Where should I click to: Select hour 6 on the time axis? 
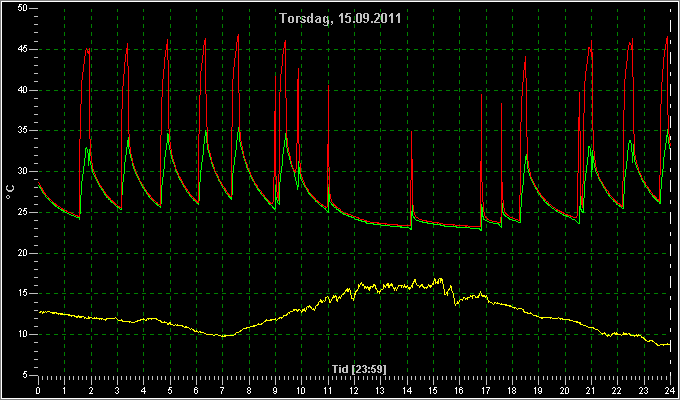[196, 390]
